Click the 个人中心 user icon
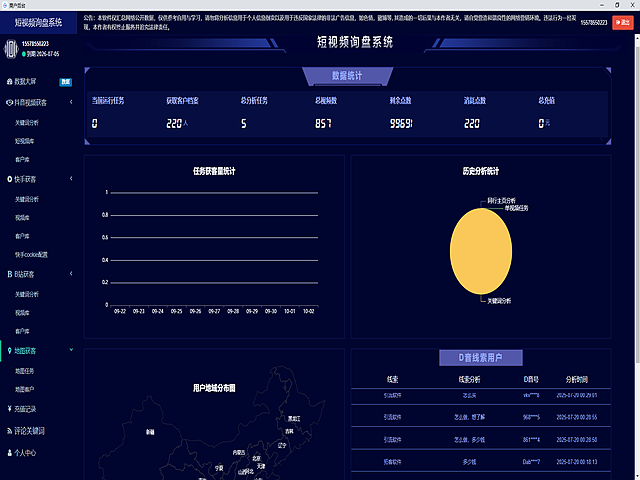 [x=9, y=453]
